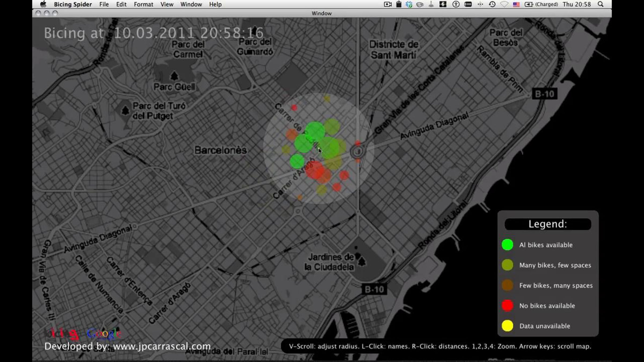Click the 'Many bikes, few spaces' legend label
Image resolution: width=644 pixels, height=362 pixels.
pyautogui.click(x=555, y=265)
